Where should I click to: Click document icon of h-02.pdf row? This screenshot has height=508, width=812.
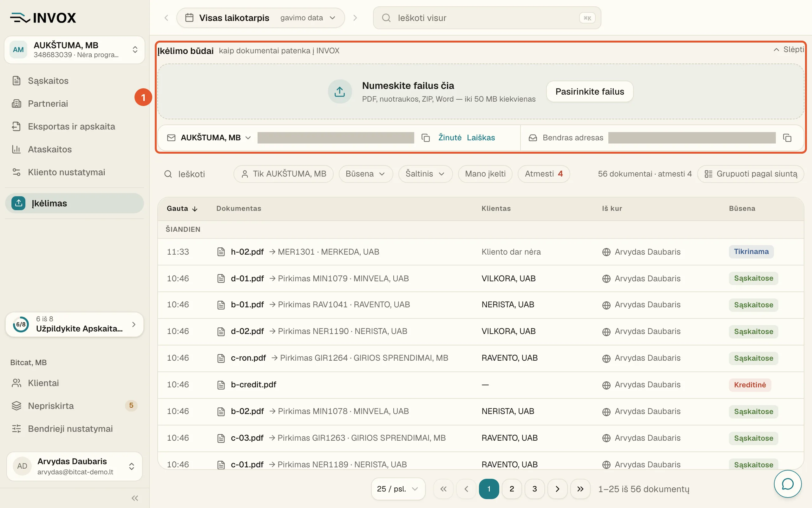tap(221, 252)
